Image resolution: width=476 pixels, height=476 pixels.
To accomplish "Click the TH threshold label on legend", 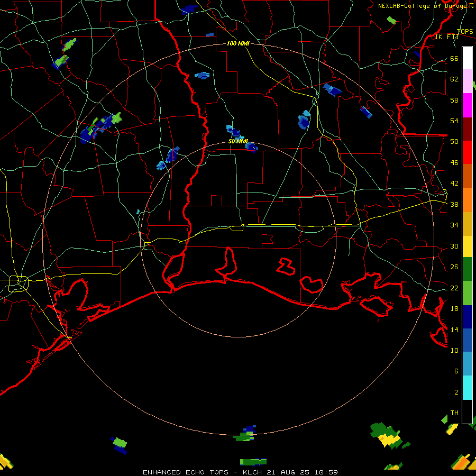I will [454, 413].
